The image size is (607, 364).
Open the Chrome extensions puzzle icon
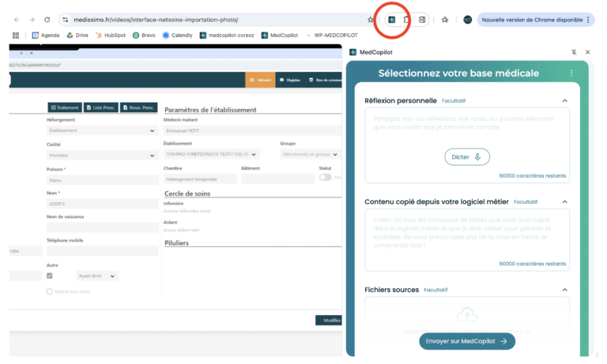pyautogui.click(x=406, y=20)
